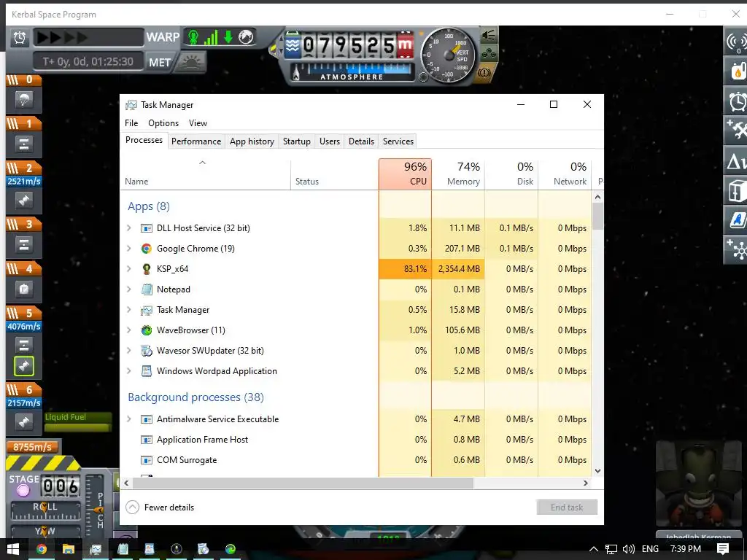Sort processes by Name column header
Viewport: 747px width, 560px height.
pyautogui.click(x=205, y=174)
